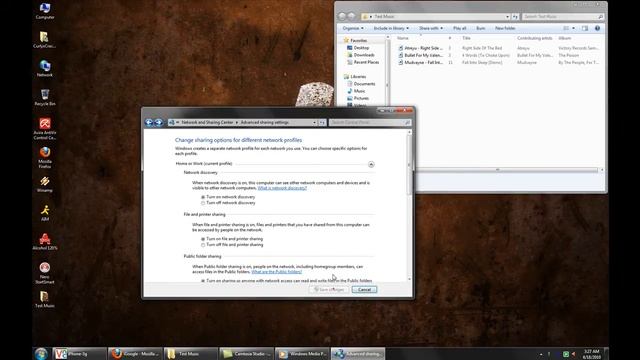Open the Organize dropdown in the Test Music window

[x=353, y=28]
